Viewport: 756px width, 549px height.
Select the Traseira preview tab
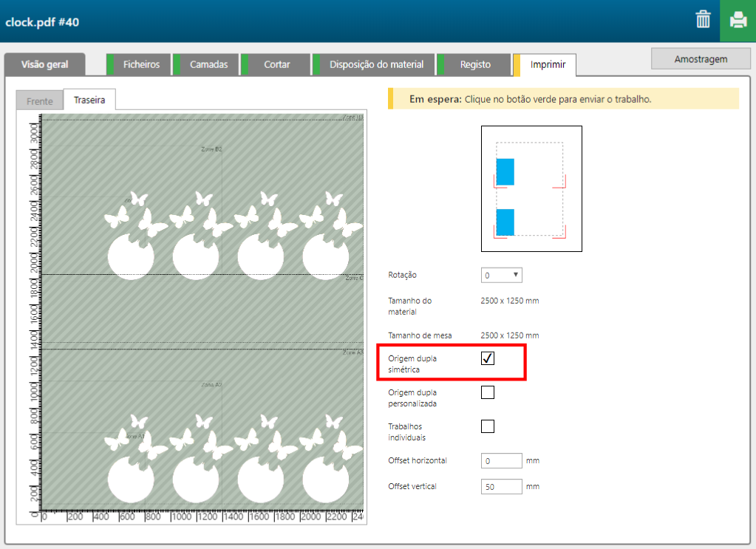pos(89,100)
